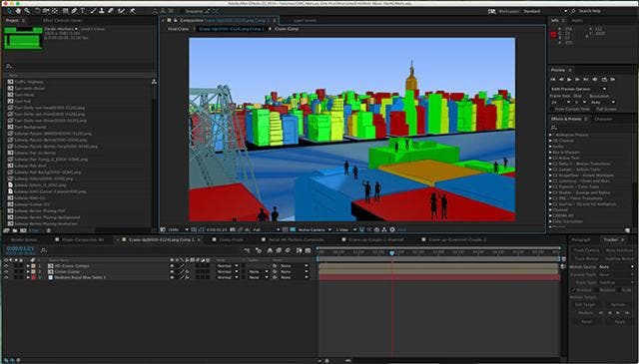Click the Motion Blur timeline icon
Image resolution: width=639 pixels, height=364 pixels.
[x=288, y=250]
